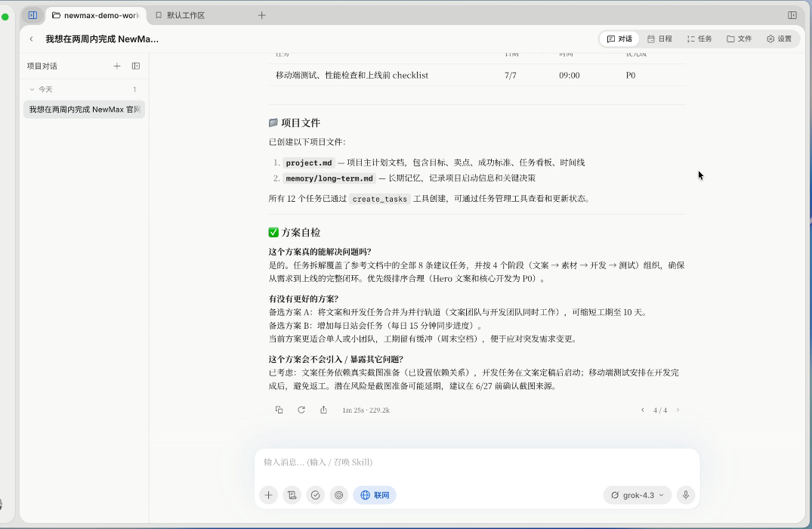Toggle the left sidebar panel icon in tab bar

point(32,16)
